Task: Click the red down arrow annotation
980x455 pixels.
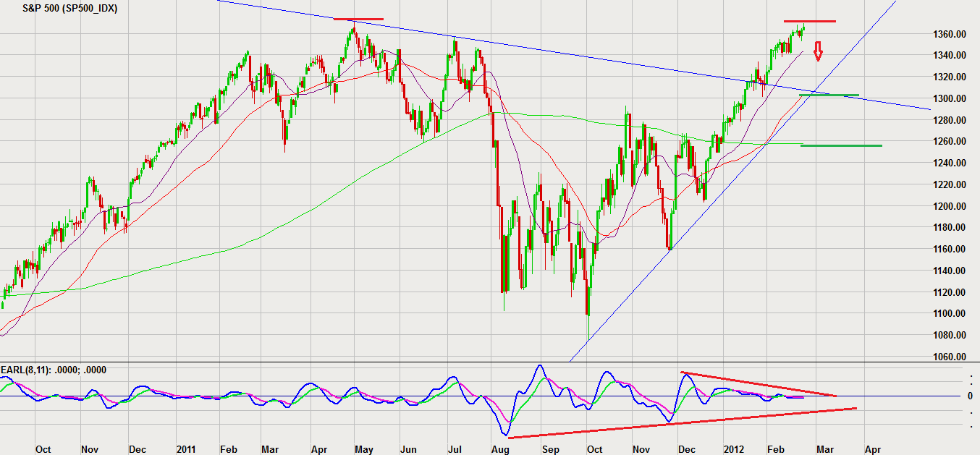Action: click(819, 52)
